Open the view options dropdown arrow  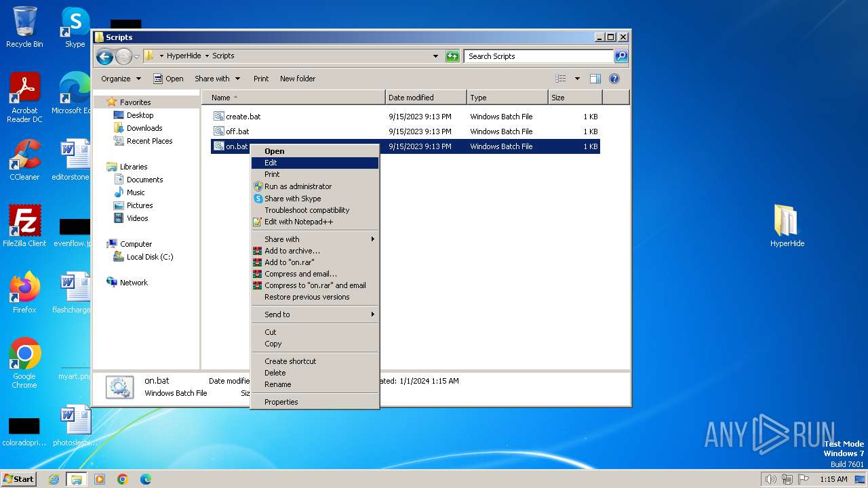tap(577, 79)
